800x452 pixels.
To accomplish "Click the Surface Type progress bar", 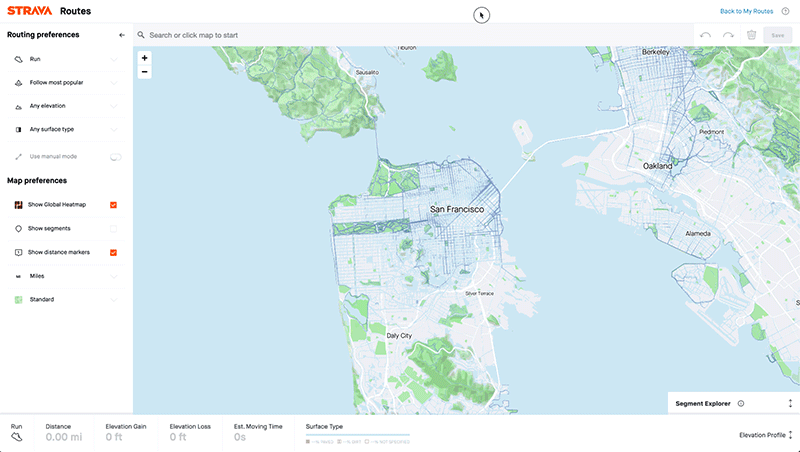I will point(358,436).
